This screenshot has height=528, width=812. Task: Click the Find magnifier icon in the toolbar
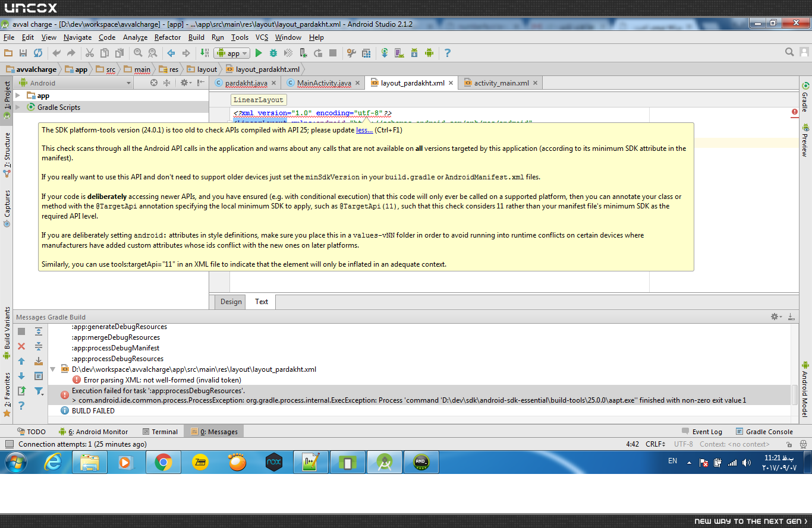pos(138,53)
